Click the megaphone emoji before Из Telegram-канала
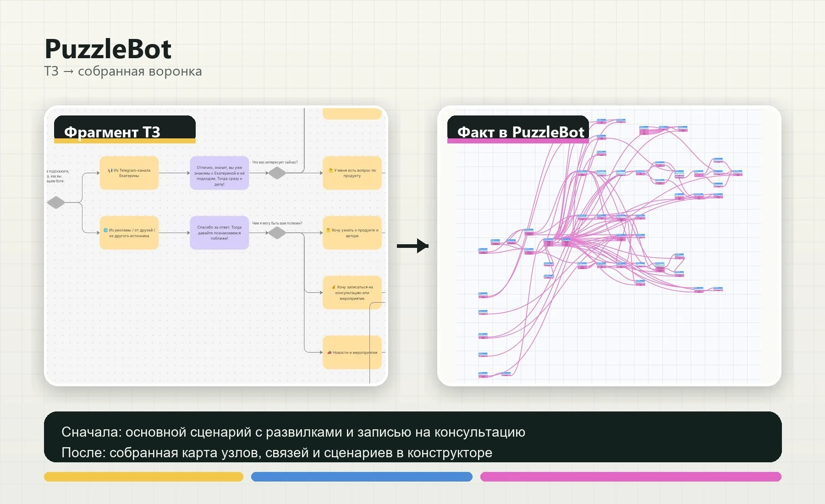This screenshot has width=825, height=504. (x=110, y=170)
